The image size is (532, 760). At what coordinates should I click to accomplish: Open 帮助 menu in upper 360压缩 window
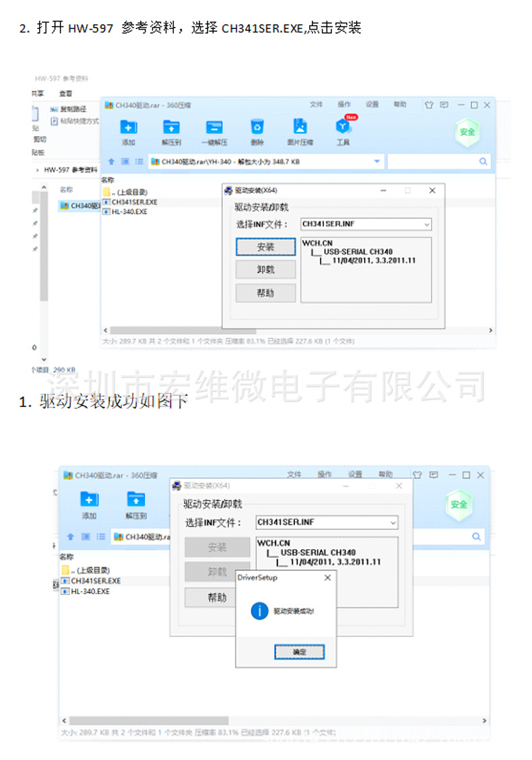400,104
